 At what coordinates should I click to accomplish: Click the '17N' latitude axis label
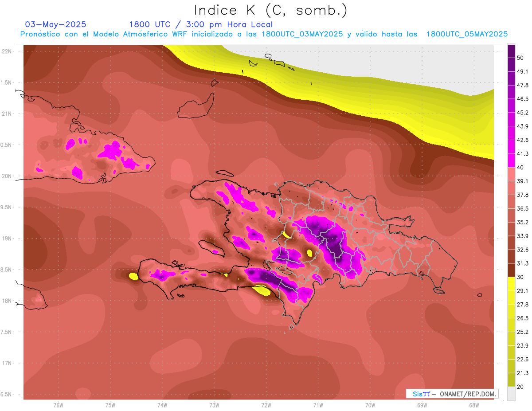pyautogui.click(x=7, y=363)
